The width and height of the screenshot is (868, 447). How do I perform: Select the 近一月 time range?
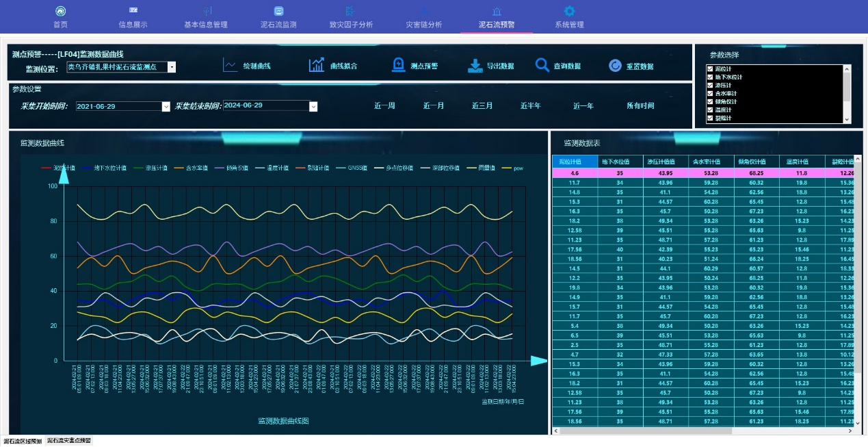point(434,106)
